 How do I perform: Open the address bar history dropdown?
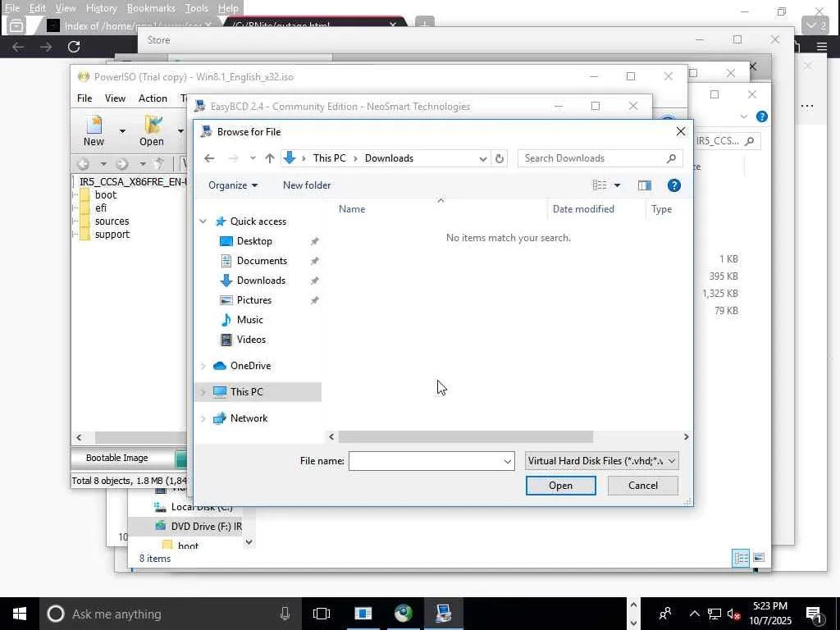tap(482, 158)
